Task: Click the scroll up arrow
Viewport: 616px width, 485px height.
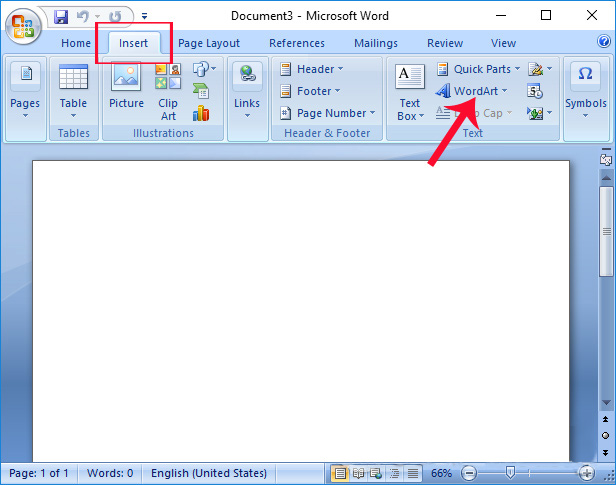Action: click(606, 178)
